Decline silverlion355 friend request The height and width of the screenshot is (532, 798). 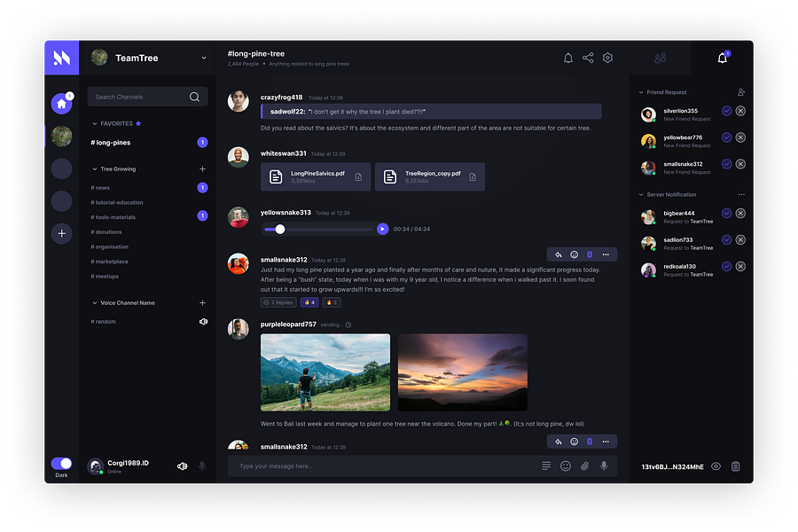pos(741,111)
